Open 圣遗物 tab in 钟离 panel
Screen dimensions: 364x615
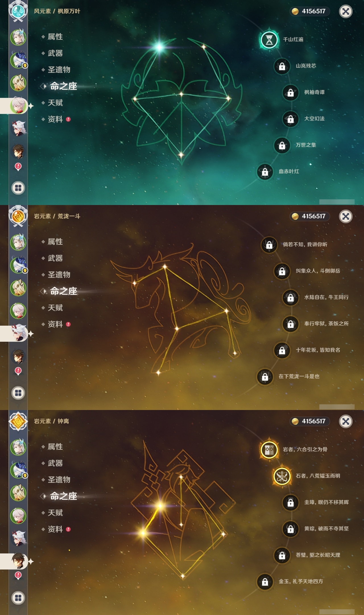coord(59,480)
